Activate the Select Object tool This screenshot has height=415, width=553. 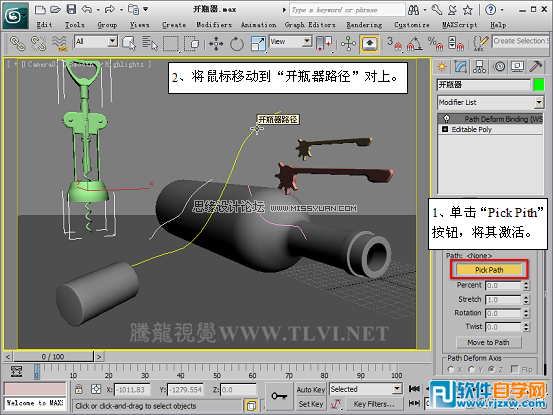tap(129, 44)
